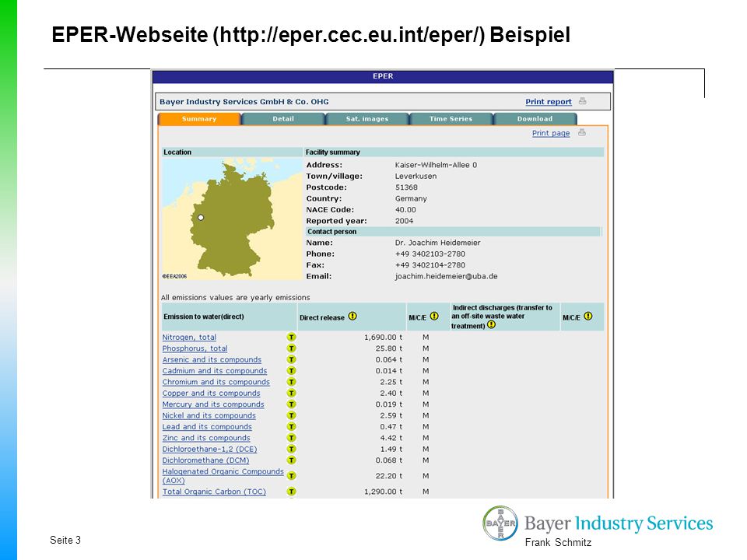Open Dichloromethane (DCM) link
The width and height of the screenshot is (747, 560).
(205, 460)
